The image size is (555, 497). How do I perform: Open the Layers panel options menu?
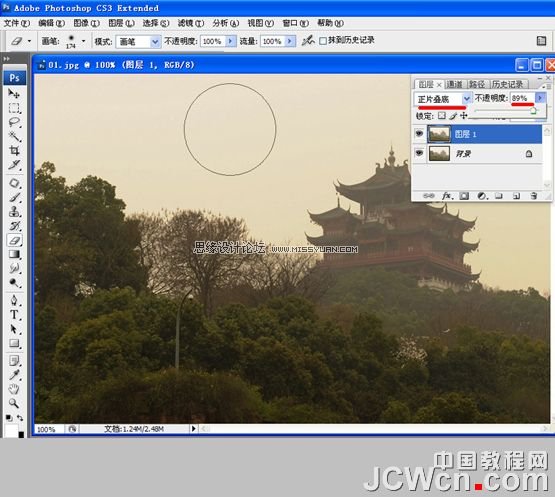coord(546,86)
